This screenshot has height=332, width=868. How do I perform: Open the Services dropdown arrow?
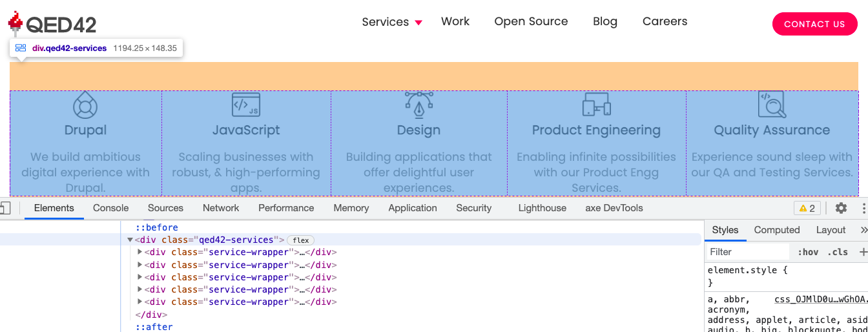(418, 23)
